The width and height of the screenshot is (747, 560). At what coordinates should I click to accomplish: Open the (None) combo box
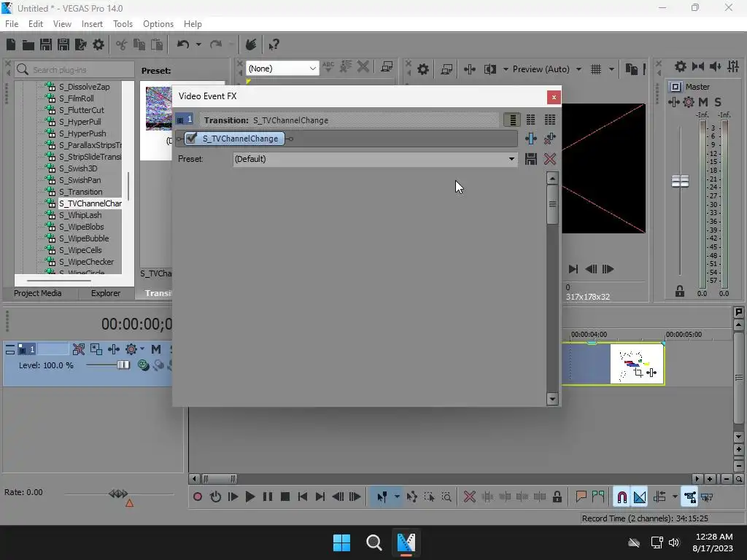pos(282,69)
